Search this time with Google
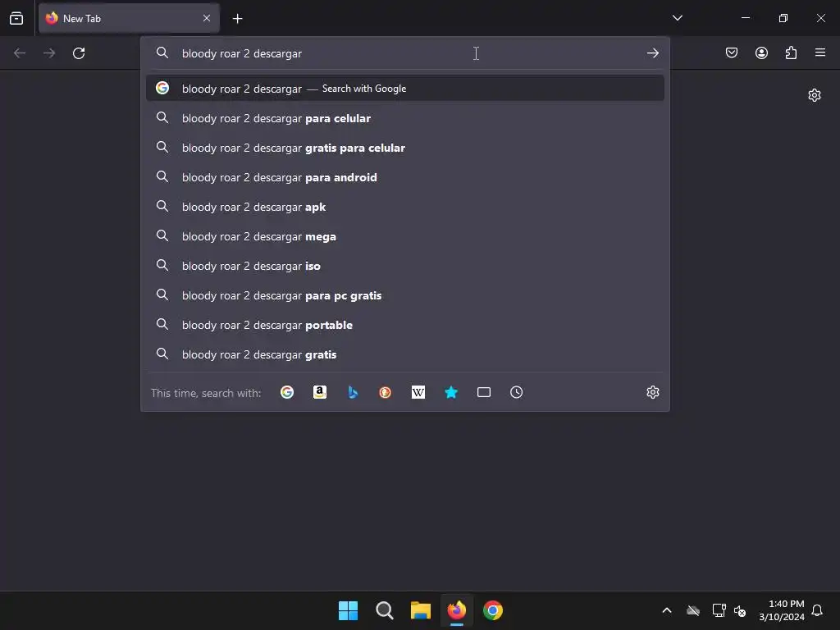The image size is (840, 630). pos(287,392)
